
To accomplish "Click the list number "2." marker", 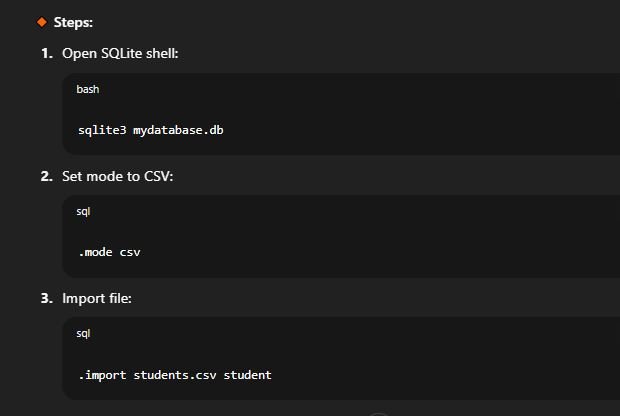I will 47,176.
